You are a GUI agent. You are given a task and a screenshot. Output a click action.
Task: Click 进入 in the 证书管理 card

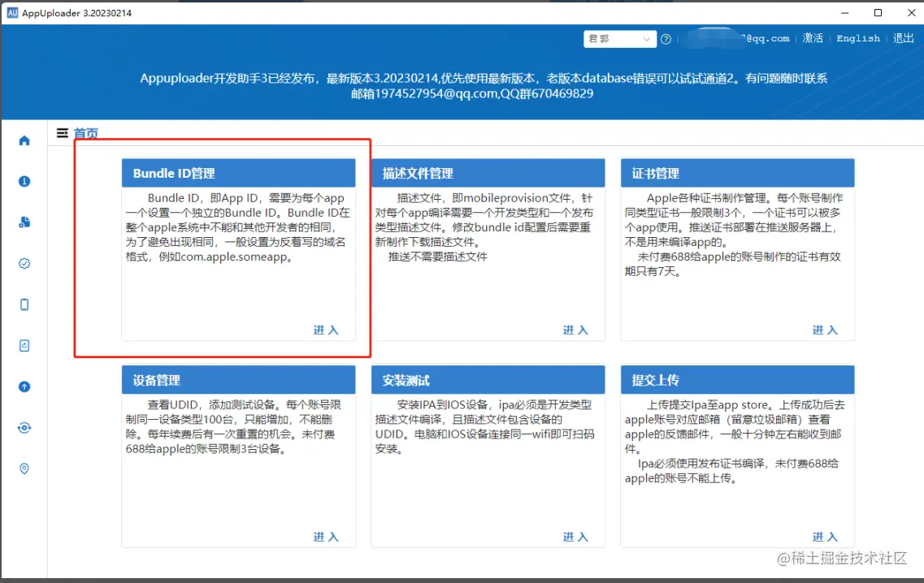pyautogui.click(x=825, y=330)
